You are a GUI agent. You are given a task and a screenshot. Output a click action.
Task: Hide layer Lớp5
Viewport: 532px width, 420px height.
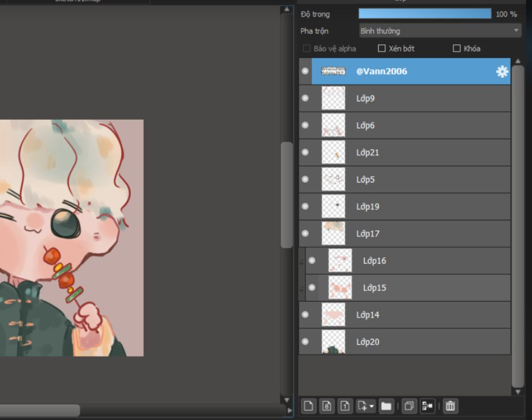click(x=305, y=179)
